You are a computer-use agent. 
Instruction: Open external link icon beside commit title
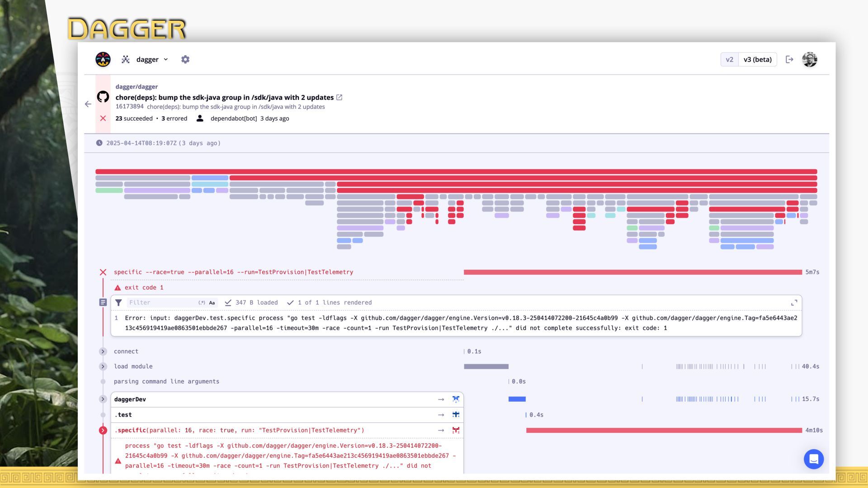click(x=340, y=98)
